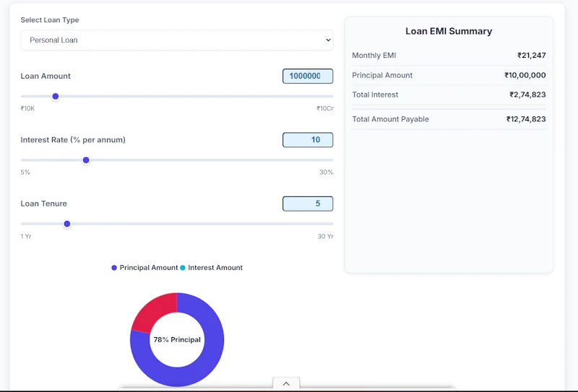
Task: Click the ₹10Cr maximum loan label
Action: [324, 109]
